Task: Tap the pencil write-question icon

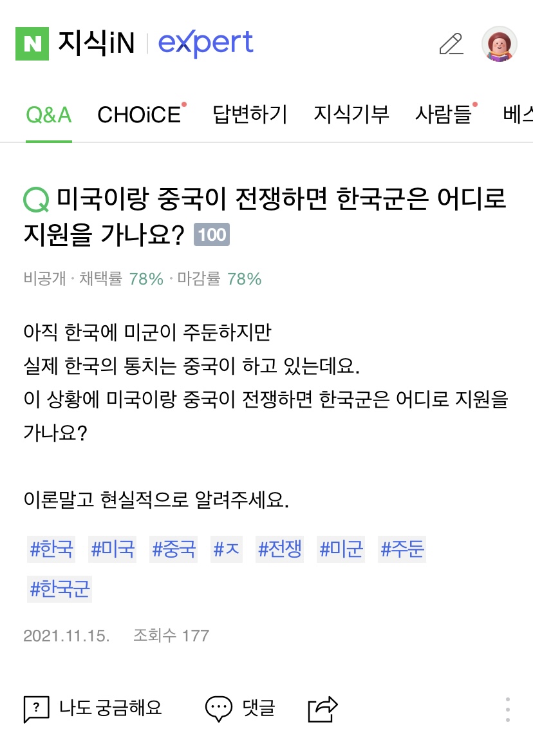Action: [x=451, y=44]
